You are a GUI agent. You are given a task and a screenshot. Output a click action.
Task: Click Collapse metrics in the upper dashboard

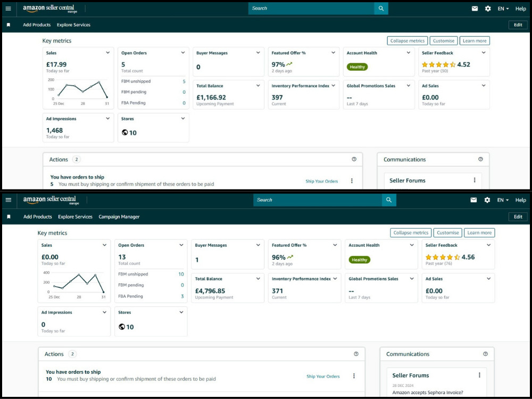[408, 41]
